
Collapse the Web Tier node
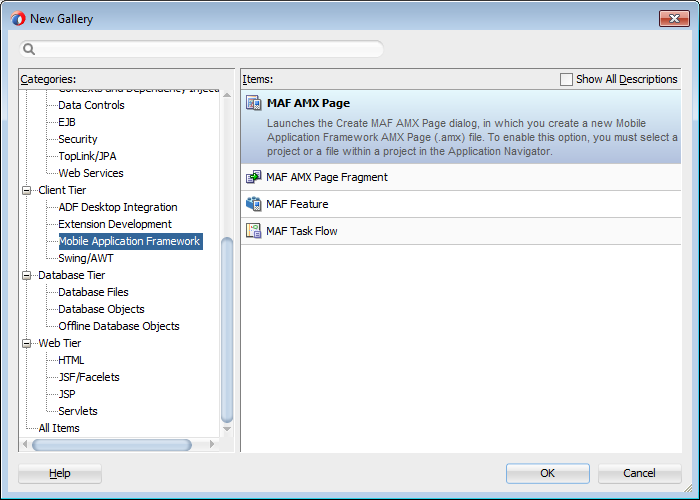point(27,343)
